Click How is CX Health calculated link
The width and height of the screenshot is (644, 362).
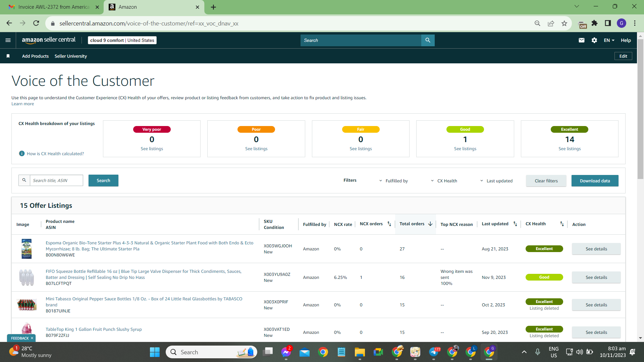(55, 154)
